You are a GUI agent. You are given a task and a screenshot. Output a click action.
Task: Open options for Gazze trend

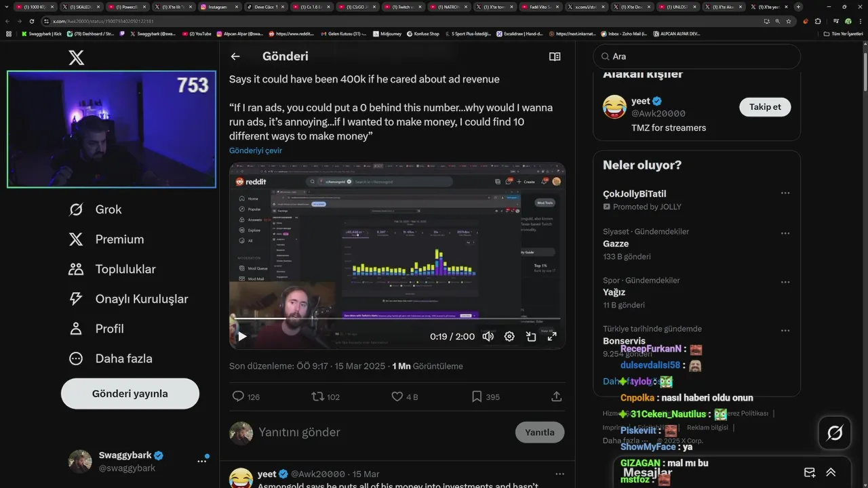(785, 233)
